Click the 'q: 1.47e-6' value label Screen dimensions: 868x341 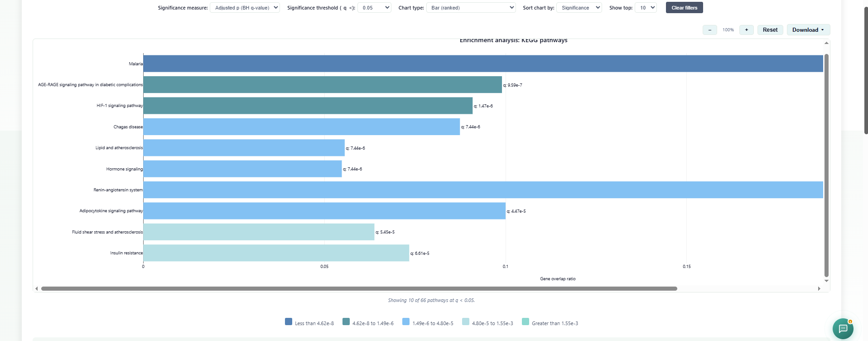(x=483, y=106)
